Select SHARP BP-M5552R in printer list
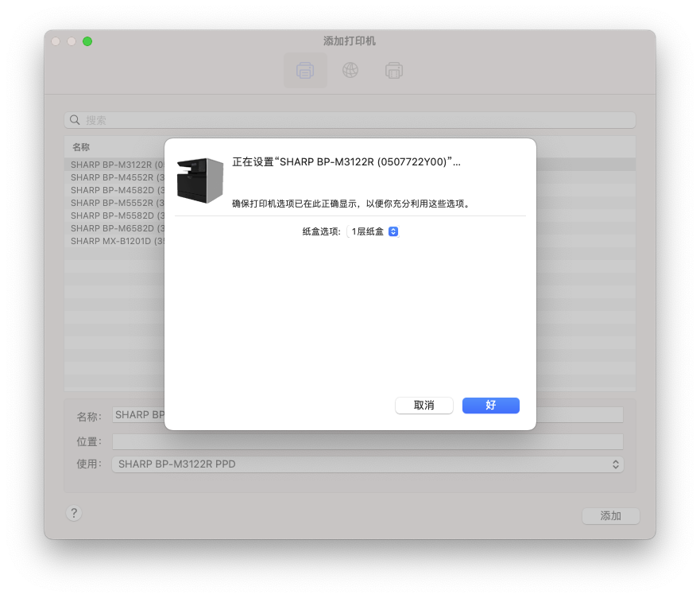Viewport: 700px width, 598px height. 350,203
